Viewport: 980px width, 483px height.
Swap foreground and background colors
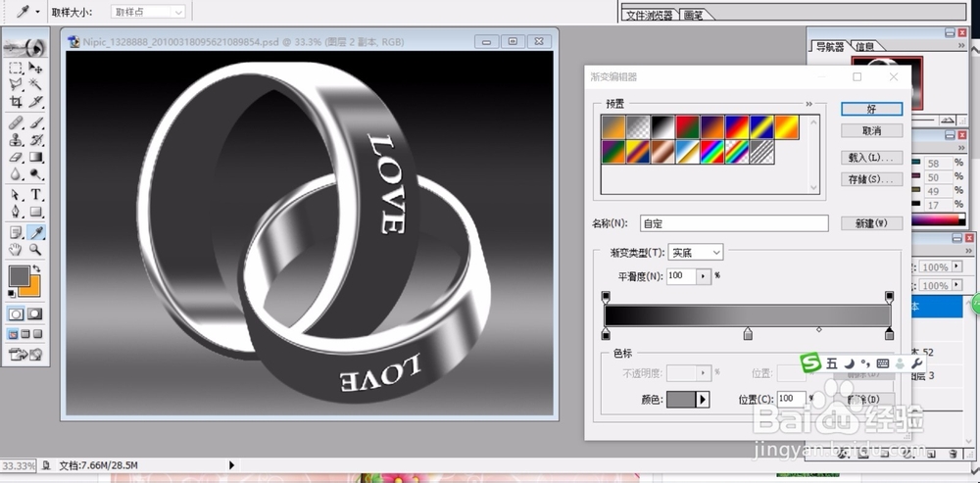(x=37, y=268)
